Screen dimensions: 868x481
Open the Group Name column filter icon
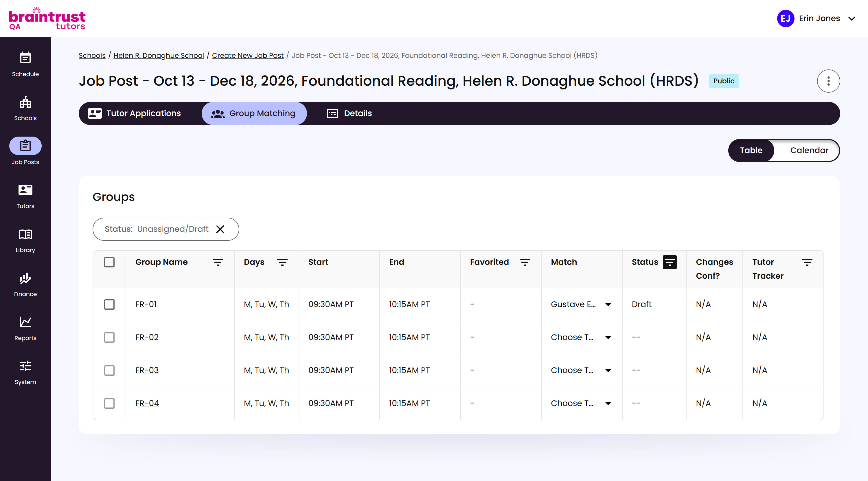(218, 262)
